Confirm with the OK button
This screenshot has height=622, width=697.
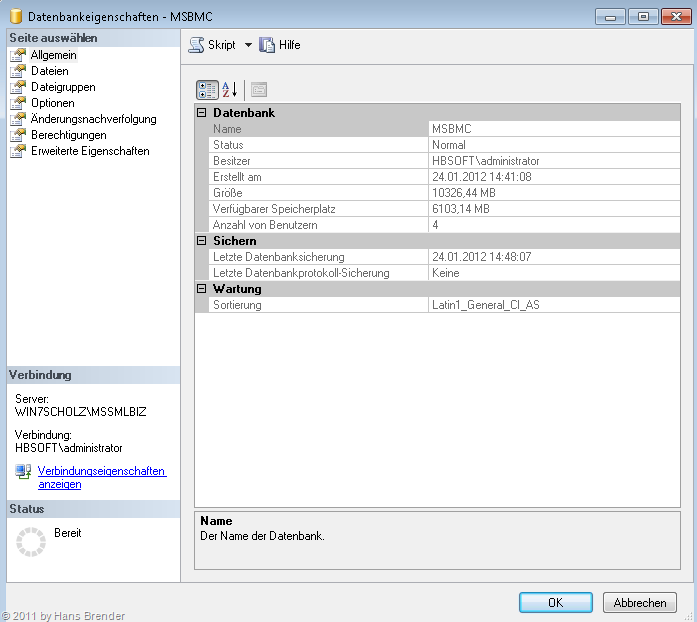tap(555, 602)
